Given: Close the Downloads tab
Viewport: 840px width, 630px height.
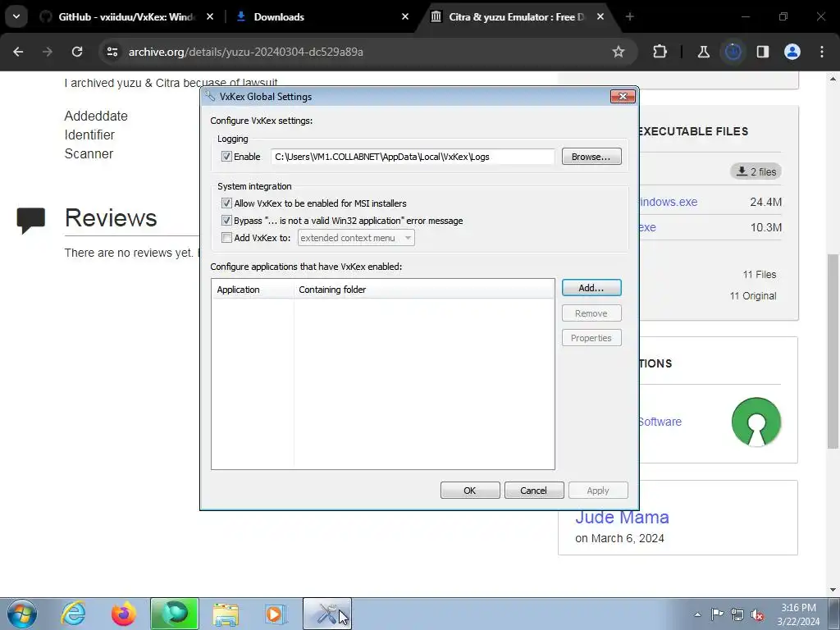Looking at the screenshot, I should (405, 16).
